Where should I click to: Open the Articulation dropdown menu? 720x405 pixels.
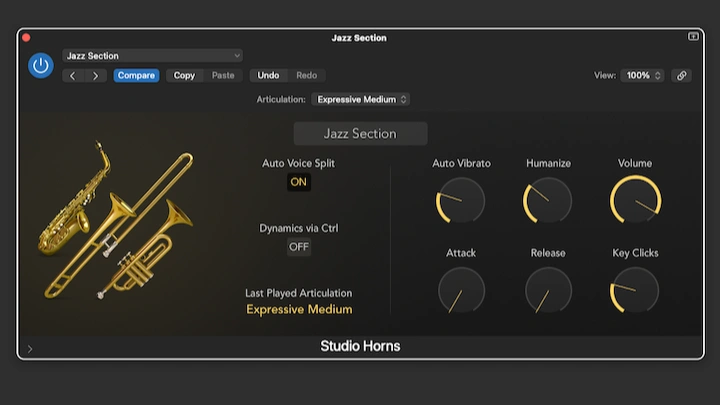click(361, 100)
